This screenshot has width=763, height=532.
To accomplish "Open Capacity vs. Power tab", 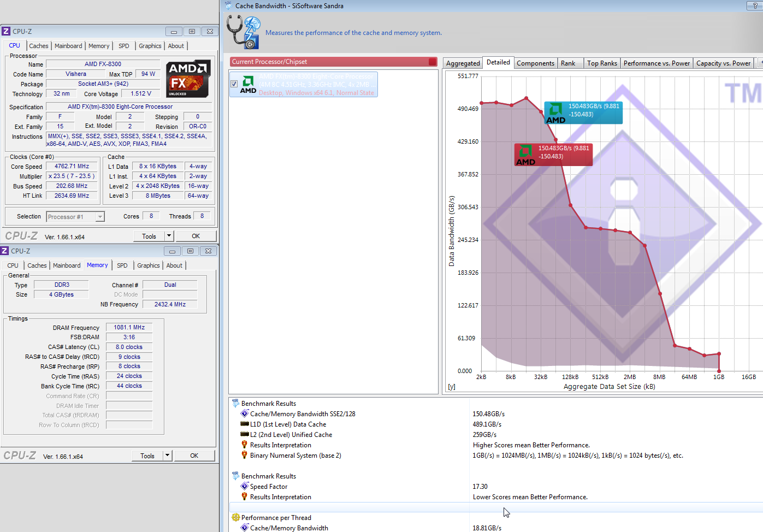I will 723,63.
